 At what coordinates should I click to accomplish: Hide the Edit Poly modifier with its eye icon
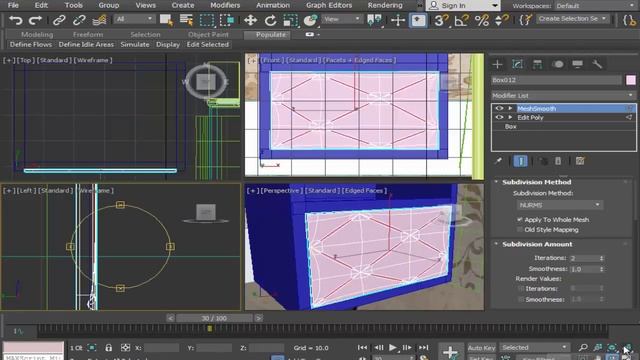point(499,117)
